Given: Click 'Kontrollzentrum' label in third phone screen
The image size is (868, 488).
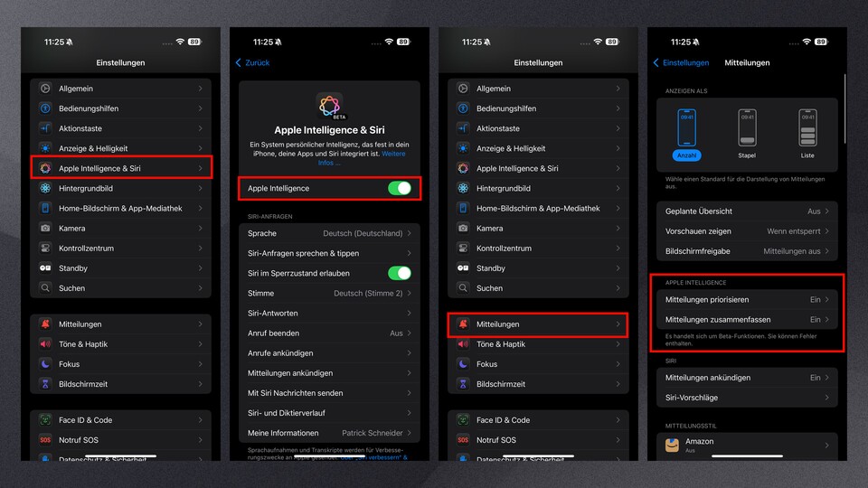Looking at the screenshot, I should (504, 248).
